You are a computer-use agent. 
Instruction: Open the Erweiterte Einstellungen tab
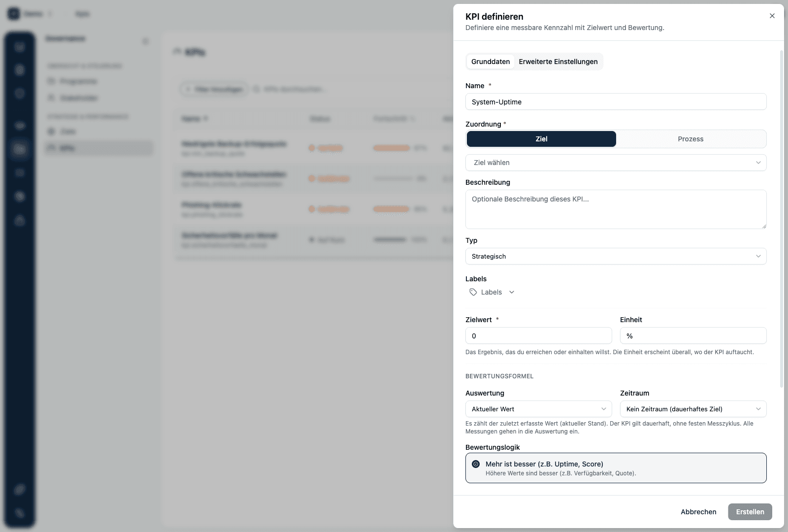(x=558, y=62)
